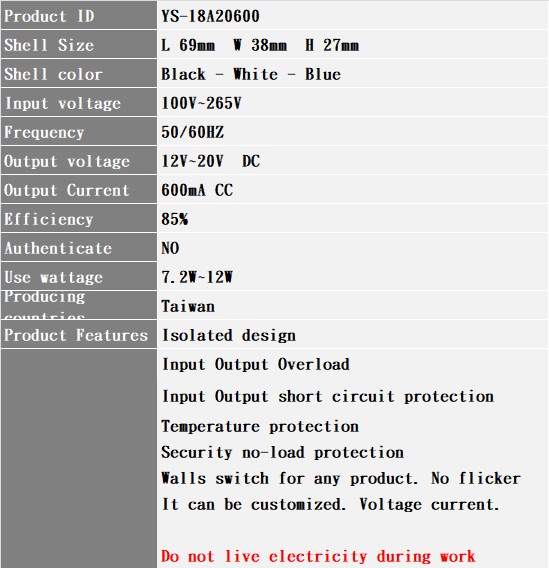Screen dimensions: 549x568
Task: Select the Black - White - Blue text
Action: (x=251, y=74)
